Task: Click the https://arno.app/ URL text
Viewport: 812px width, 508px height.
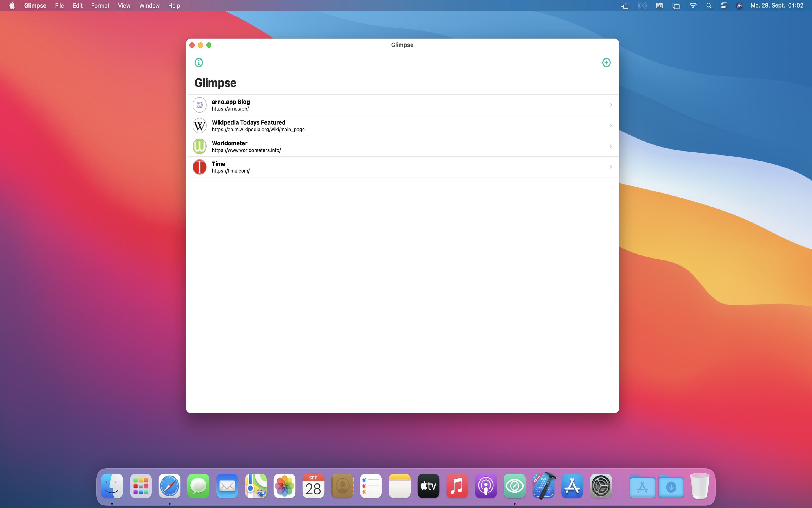Action: pyautogui.click(x=230, y=109)
